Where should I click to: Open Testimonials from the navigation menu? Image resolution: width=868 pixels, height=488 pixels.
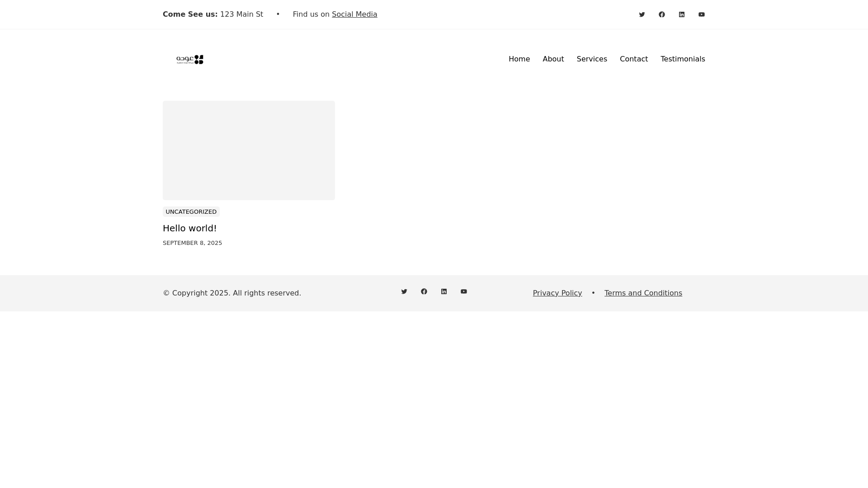683,59
